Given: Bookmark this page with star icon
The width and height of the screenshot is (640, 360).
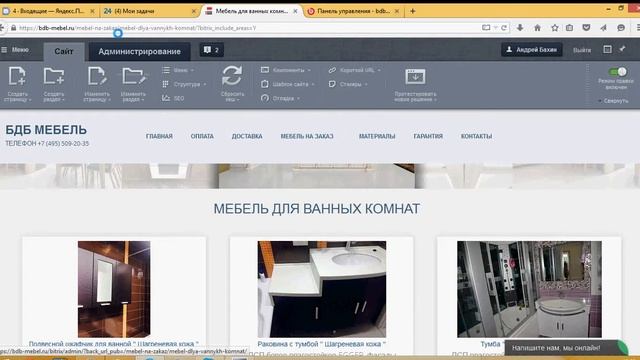Looking at the screenshot, I should pyautogui.click(x=554, y=28).
